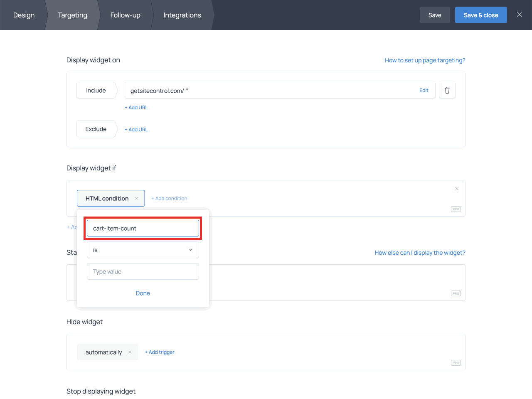Edit the getsitecontrol.com URL rule
The image size is (532, 399).
(424, 90)
